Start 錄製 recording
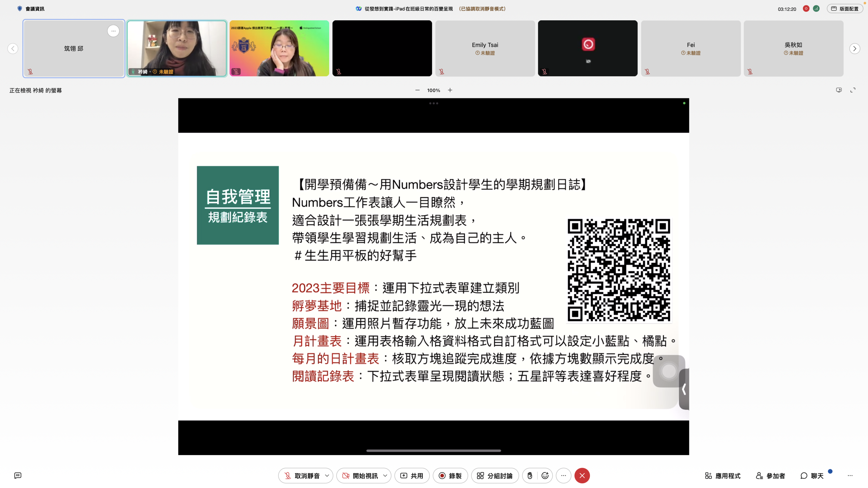 pos(450,475)
